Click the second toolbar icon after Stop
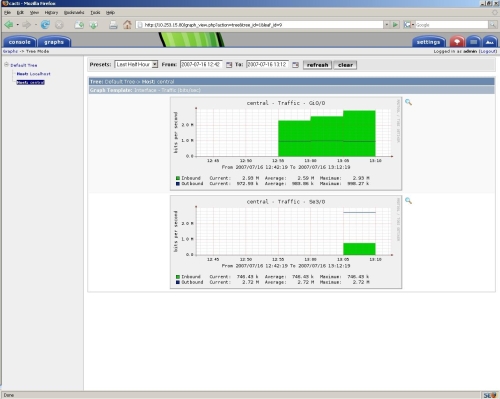The image size is (500, 399). pyautogui.click(x=94, y=25)
